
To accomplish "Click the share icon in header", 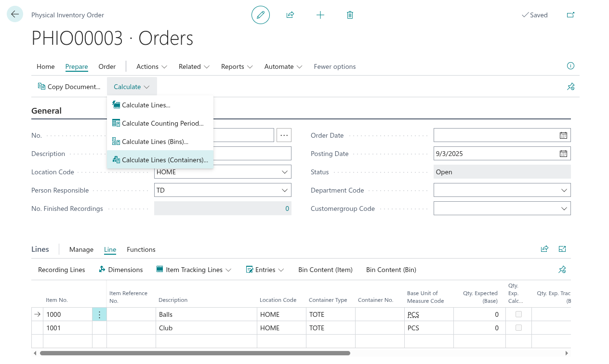I will point(290,15).
